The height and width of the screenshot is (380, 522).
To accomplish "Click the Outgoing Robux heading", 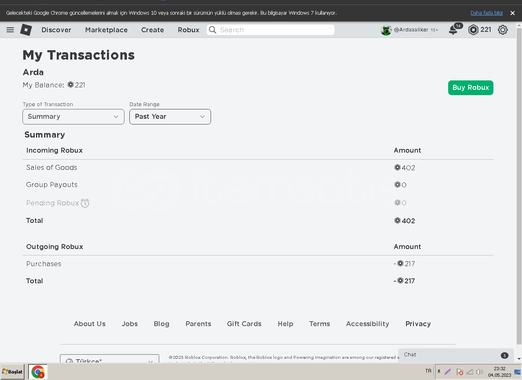I will click(x=55, y=247).
